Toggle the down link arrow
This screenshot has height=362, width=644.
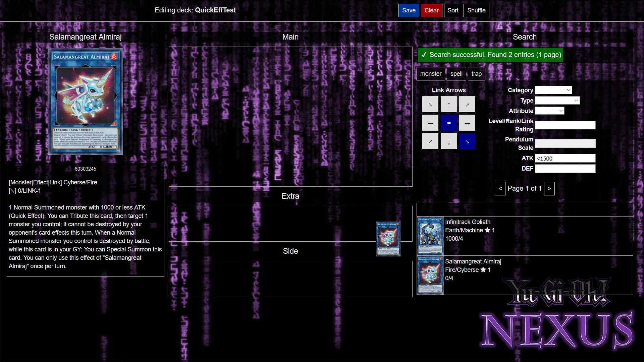point(449,141)
